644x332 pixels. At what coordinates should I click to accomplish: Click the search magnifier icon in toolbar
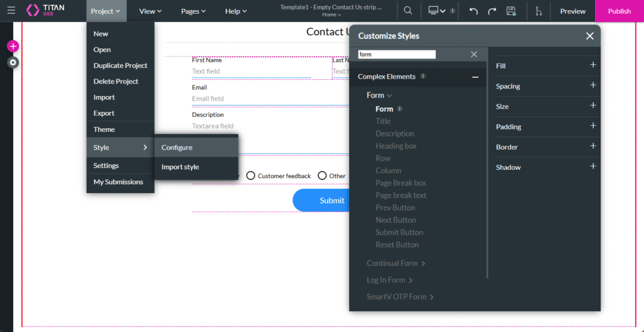[408, 11]
